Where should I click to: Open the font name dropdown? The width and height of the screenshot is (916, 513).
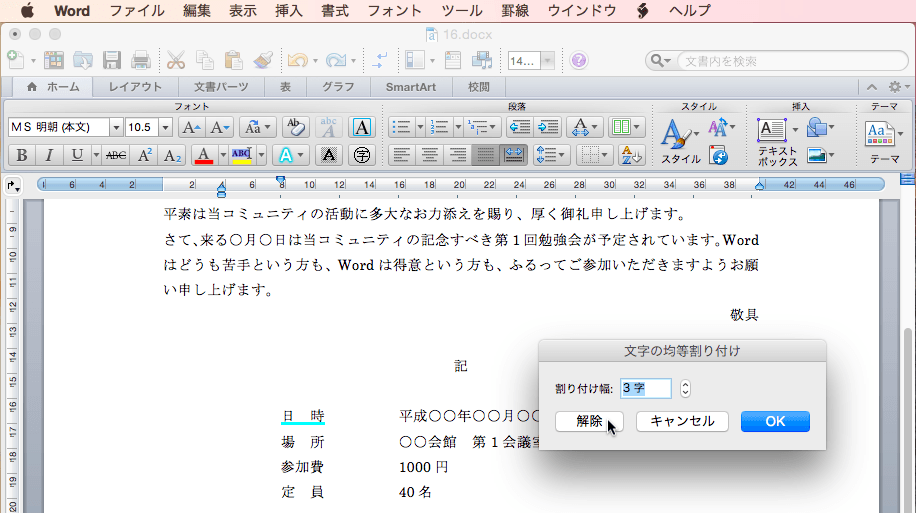coord(116,127)
